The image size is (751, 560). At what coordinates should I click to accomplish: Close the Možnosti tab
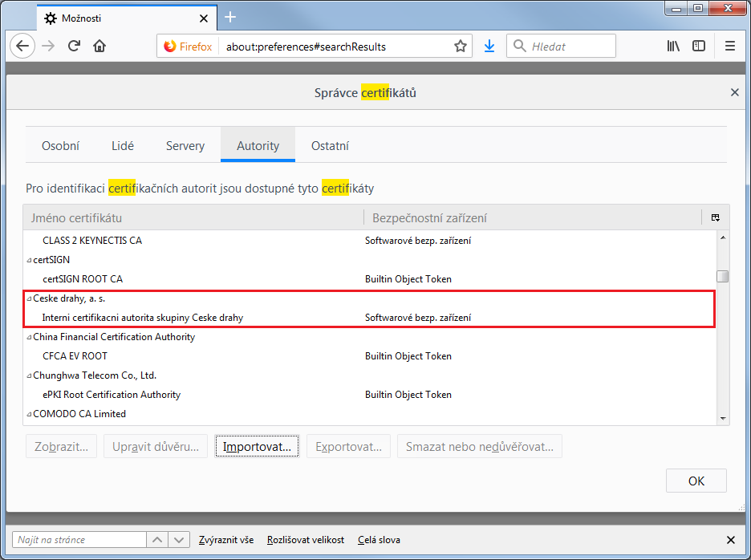click(x=204, y=18)
